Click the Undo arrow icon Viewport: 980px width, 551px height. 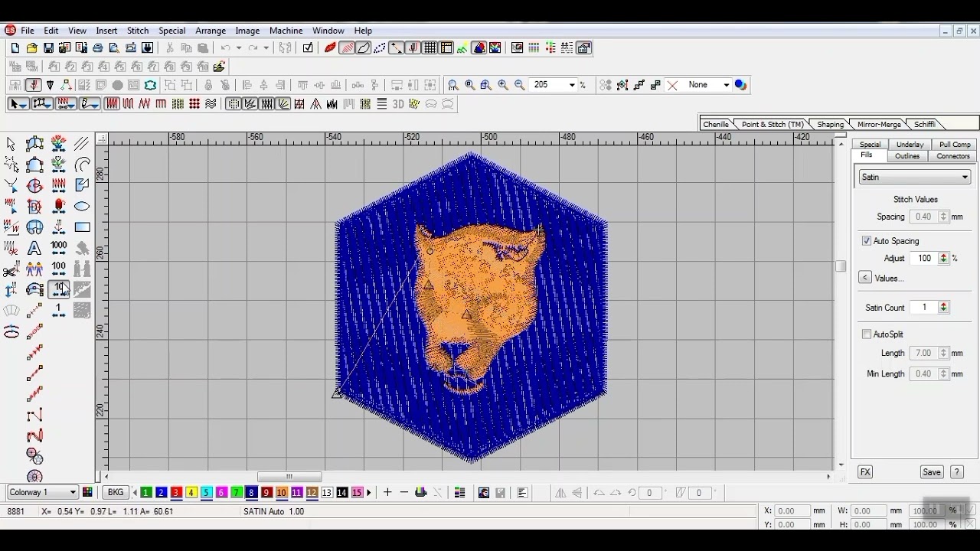(226, 47)
